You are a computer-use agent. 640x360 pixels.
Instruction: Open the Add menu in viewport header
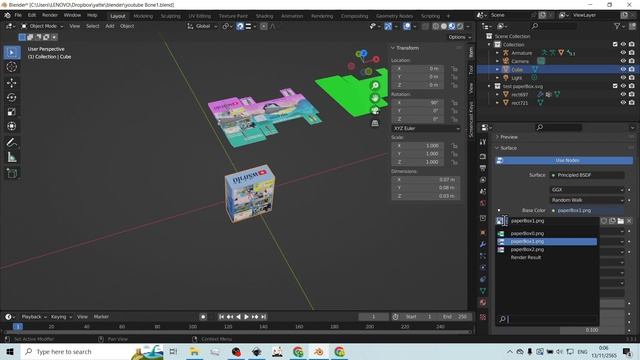click(x=110, y=26)
